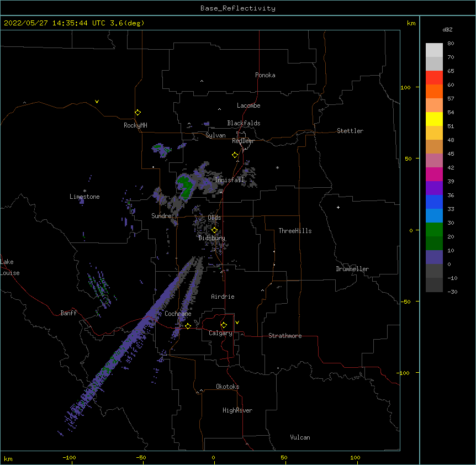Click the yellow diamond marker near RockyMH

pos(138,113)
